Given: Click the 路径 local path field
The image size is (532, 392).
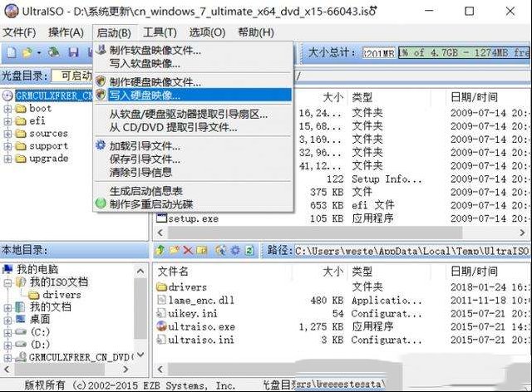Looking at the screenshot, I should click(411, 251).
